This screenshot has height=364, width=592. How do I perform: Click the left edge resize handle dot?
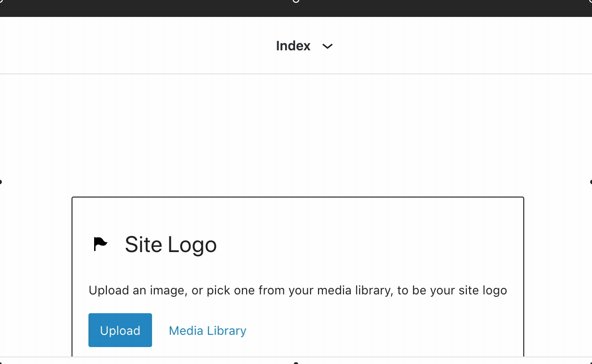(1, 182)
